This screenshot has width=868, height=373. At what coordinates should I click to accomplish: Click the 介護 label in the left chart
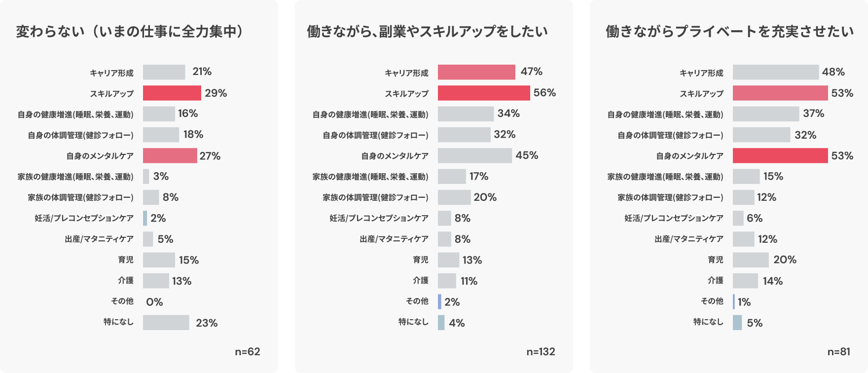[x=125, y=280]
